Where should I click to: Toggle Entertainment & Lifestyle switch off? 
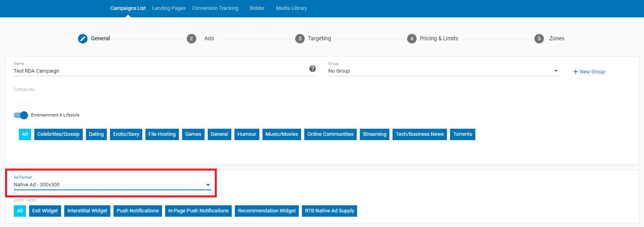(21, 115)
